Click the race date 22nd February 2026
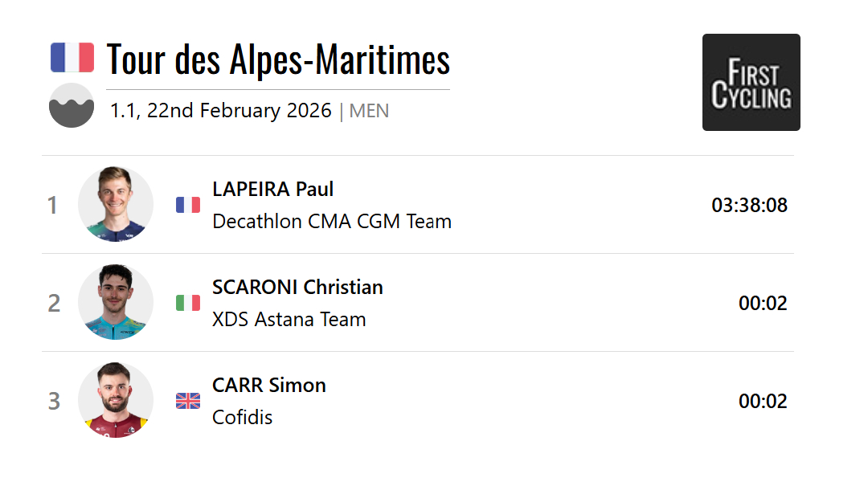Image resolution: width=868 pixels, height=482 pixels. coord(239,111)
